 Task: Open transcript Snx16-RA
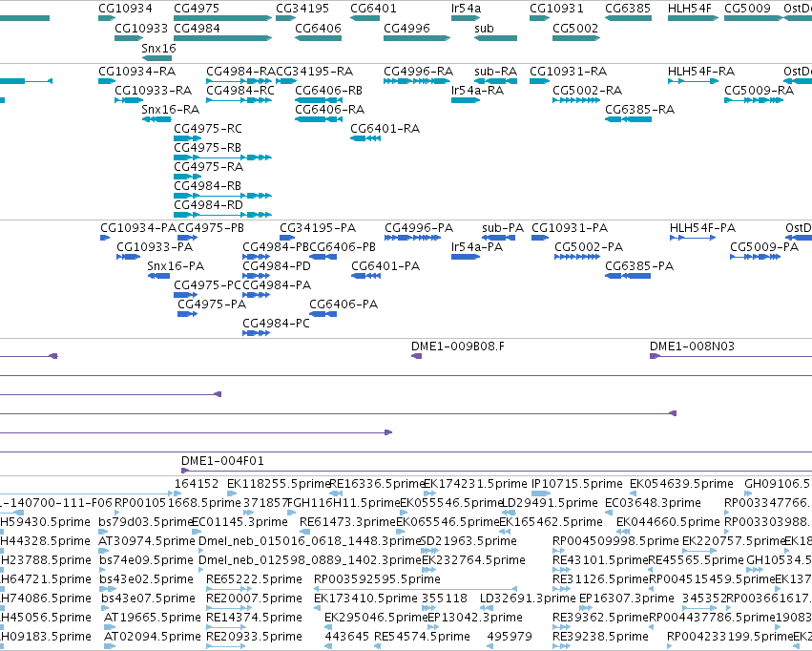click(171, 110)
